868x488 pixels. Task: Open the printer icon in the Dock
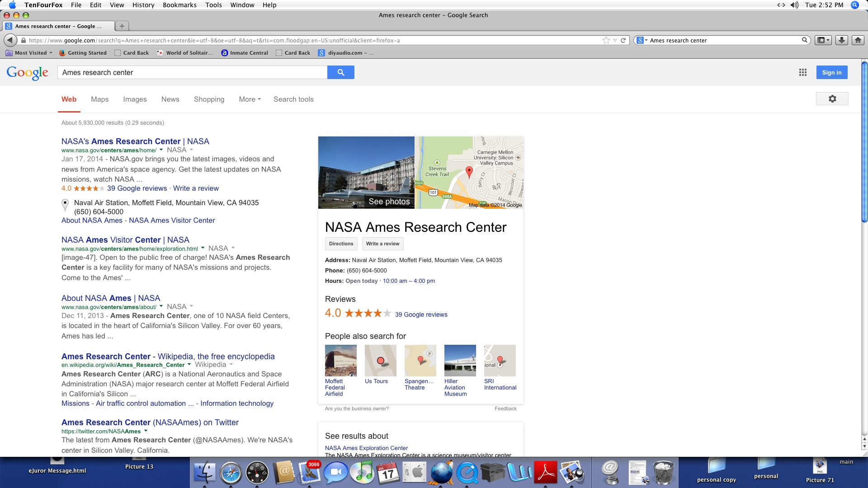493,473
